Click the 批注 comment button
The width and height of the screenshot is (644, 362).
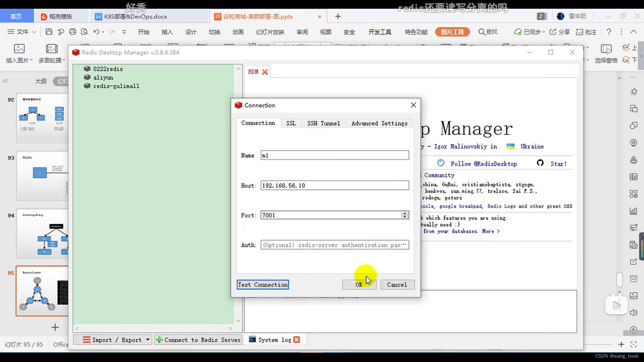586,32
